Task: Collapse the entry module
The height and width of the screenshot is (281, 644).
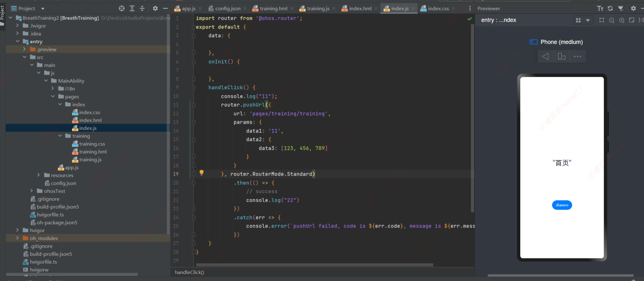Action: (17, 41)
